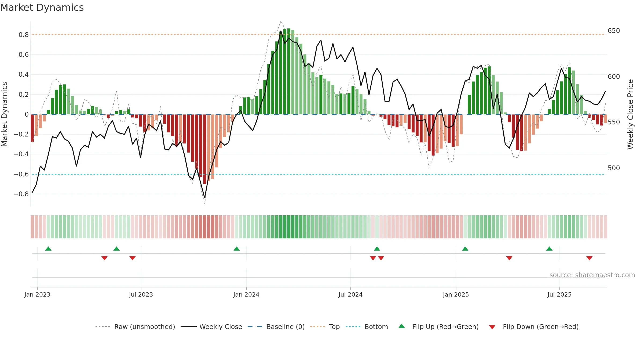Click the Jul 2024 x-axis label

point(350,294)
